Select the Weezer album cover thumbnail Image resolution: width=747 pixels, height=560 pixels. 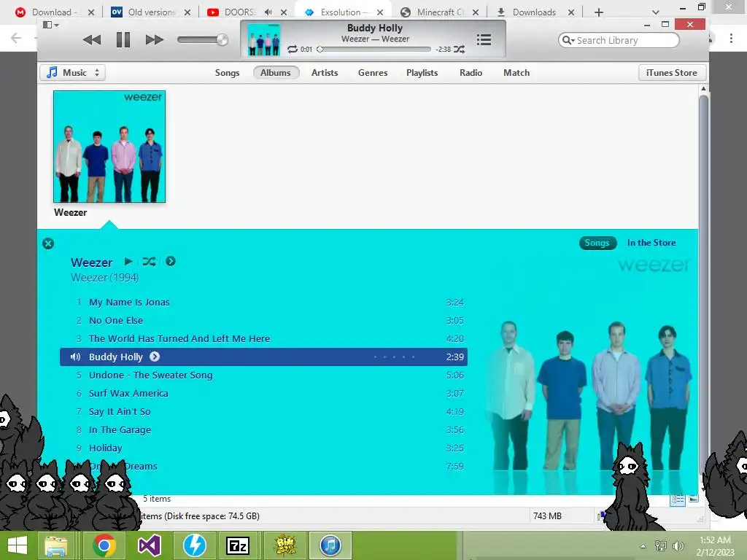[x=109, y=147]
